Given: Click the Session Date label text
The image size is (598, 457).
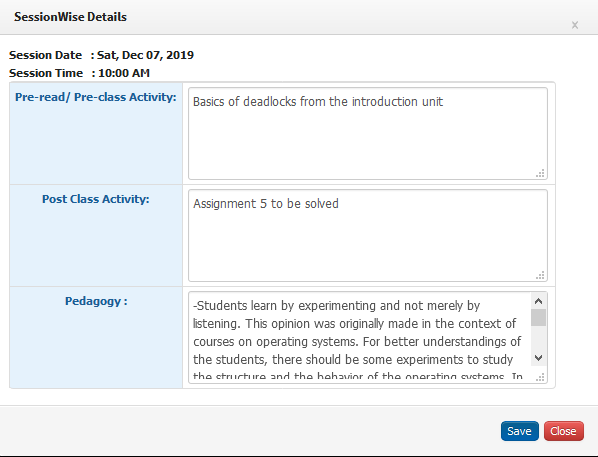Looking at the screenshot, I should click(x=45, y=55).
